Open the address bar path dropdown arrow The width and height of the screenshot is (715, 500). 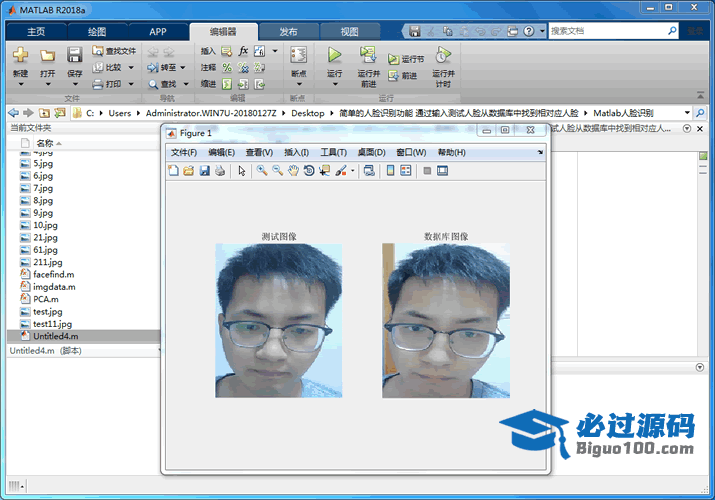point(687,113)
